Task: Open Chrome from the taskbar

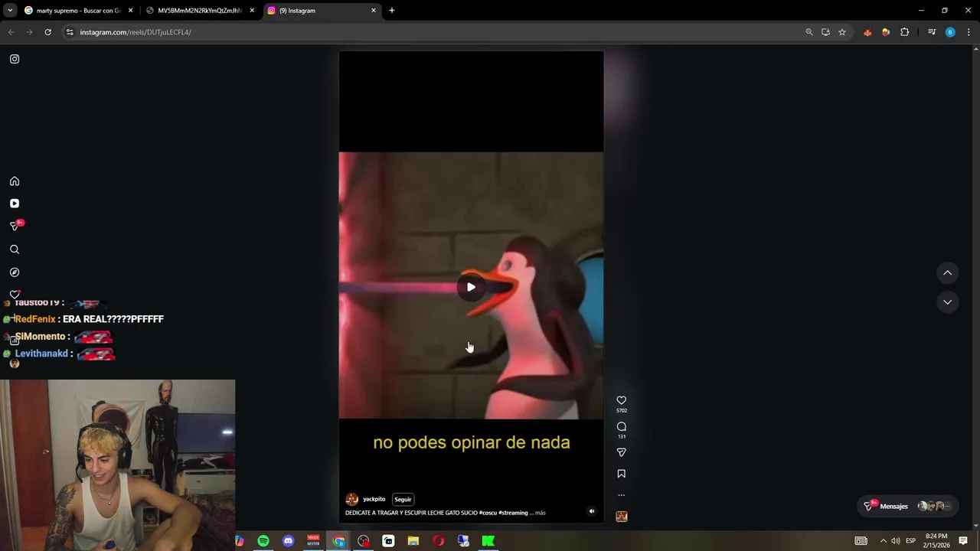Action: tap(339, 541)
